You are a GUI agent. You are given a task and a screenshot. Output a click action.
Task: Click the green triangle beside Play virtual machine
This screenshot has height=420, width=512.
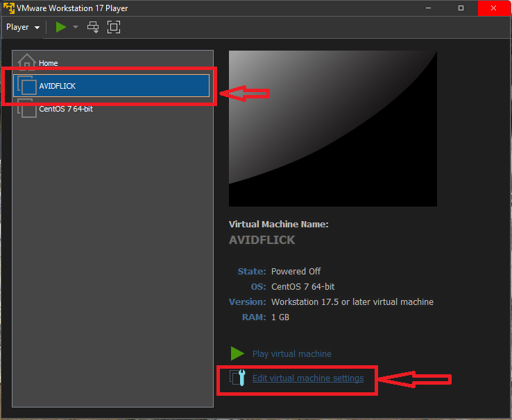click(x=237, y=353)
